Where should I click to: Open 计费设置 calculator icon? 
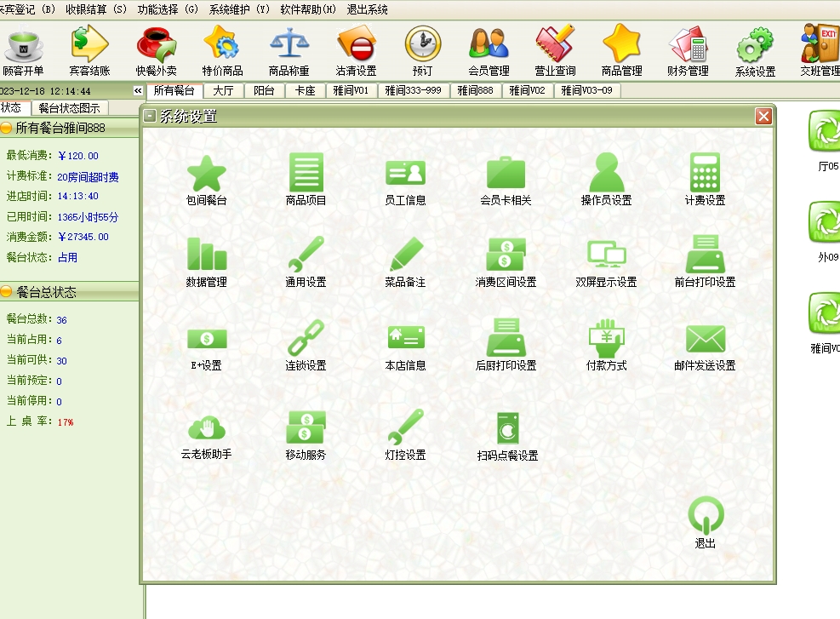[705, 175]
